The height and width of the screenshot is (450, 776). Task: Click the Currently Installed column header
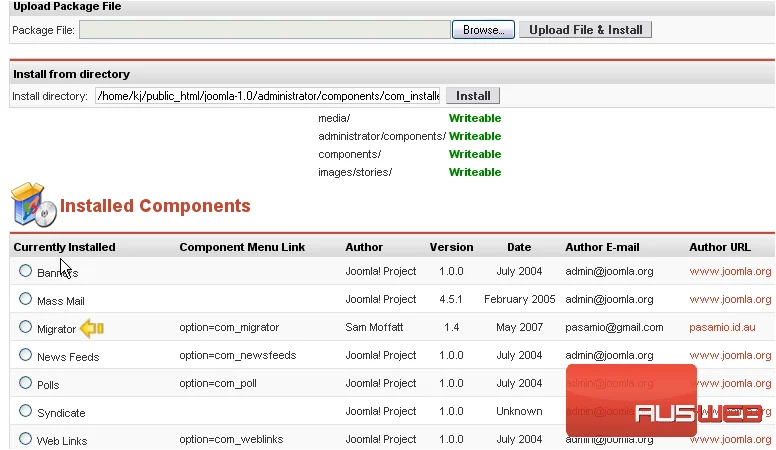(x=64, y=247)
